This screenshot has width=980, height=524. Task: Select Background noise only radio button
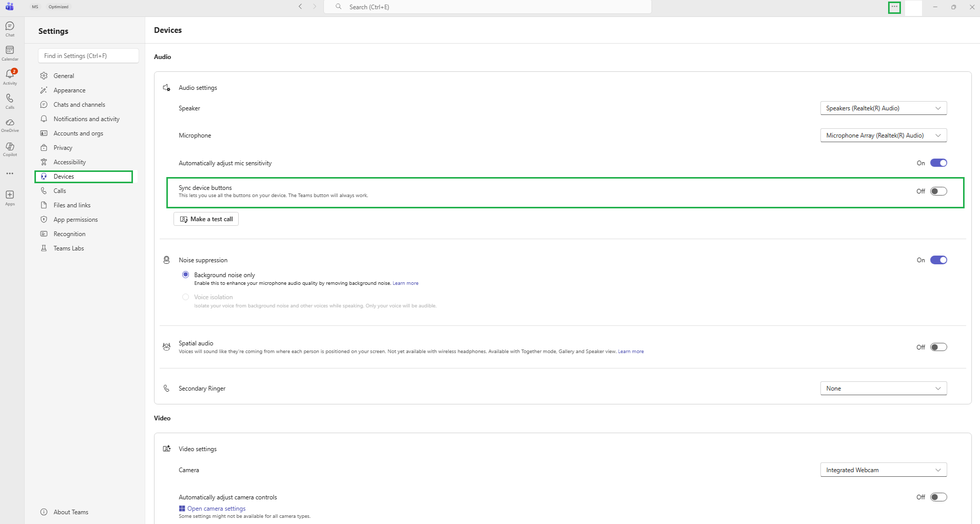186,275
